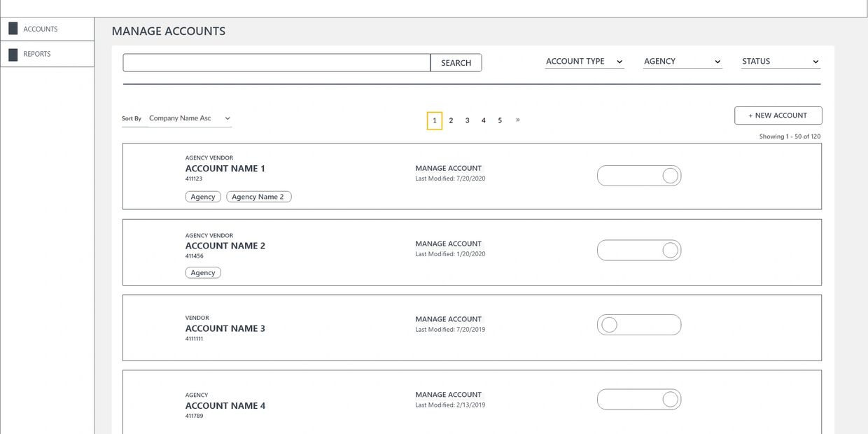Click the Reports sidebar icon
The image size is (868, 434).
[13, 55]
